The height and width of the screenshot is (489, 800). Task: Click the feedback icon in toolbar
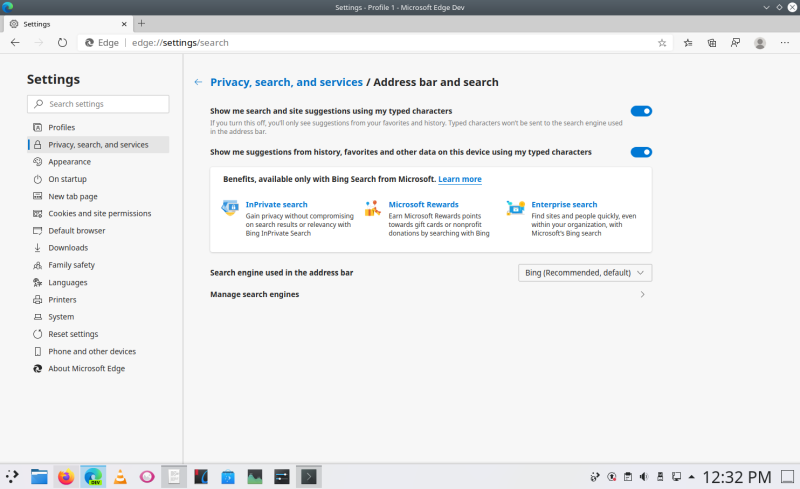click(x=735, y=43)
